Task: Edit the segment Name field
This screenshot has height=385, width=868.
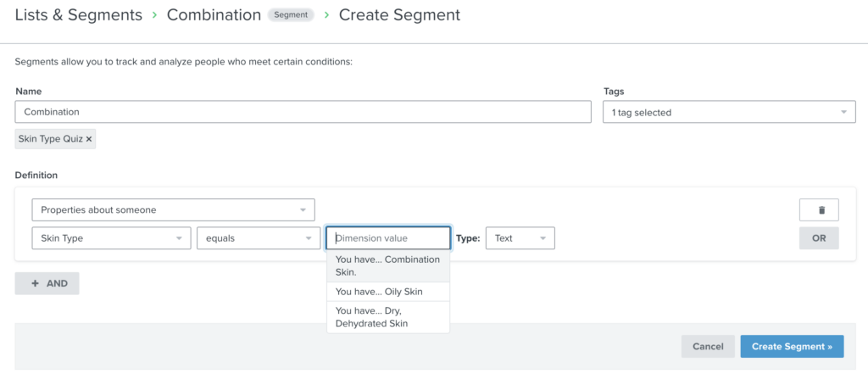Action: coord(303,112)
